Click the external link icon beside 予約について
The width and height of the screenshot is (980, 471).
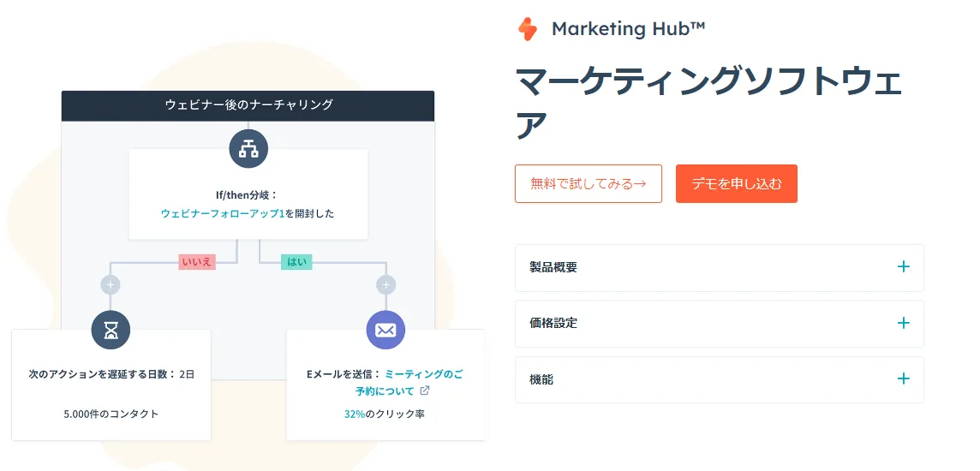(x=424, y=391)
